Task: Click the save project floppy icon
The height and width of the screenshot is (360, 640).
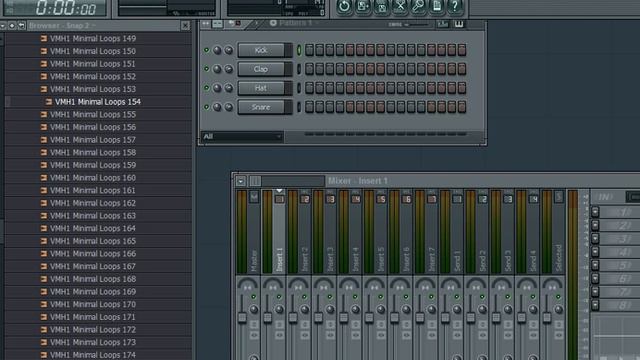Action: tap(381, 6)
